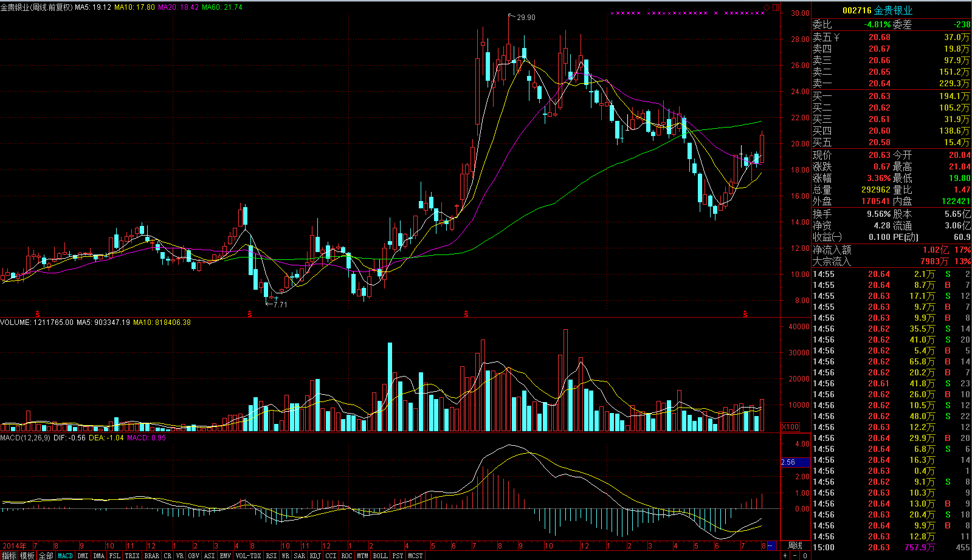Click the S marker under the latest candles
972x560 pixels.
click(x=745, y=314)
